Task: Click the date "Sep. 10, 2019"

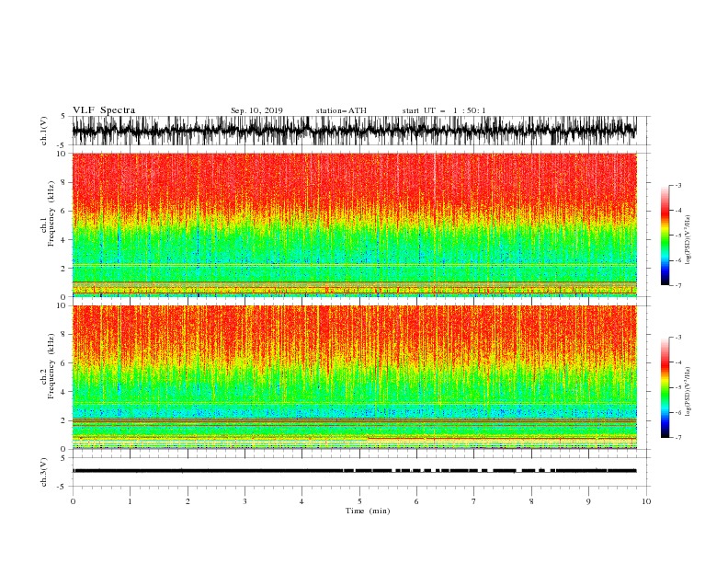Action: (x=256, y=110)
